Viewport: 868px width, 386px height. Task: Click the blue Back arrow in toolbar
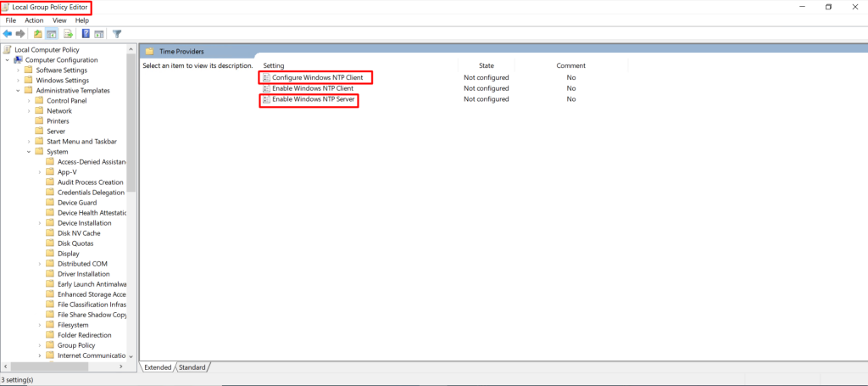pos(8,34)
